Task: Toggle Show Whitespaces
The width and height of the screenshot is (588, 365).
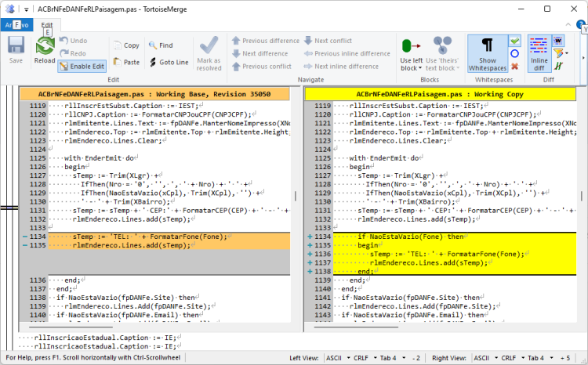Action: [488, 53]
